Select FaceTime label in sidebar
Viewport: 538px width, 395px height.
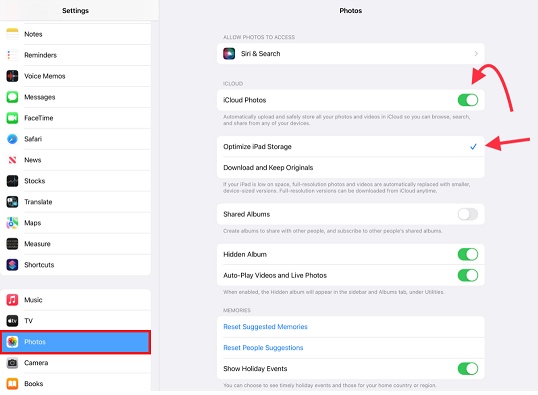[x=38, y=118]
